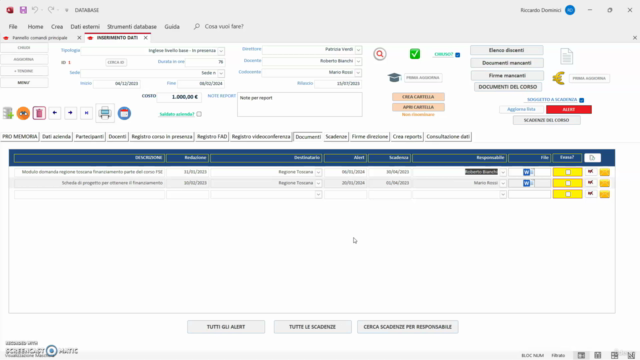Click the new document icon in table header
This screenshot has width=640, height=360.
pyautogui.click(x=592, y=158)
